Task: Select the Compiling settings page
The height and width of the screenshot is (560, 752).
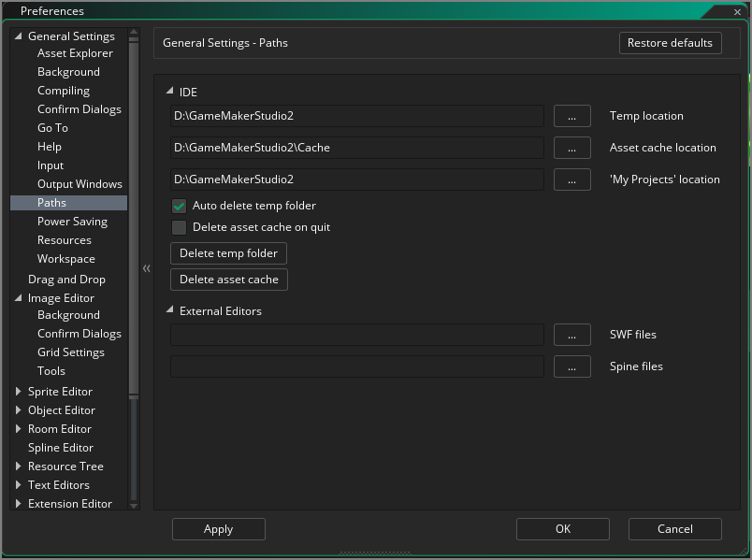Action: 64,91
